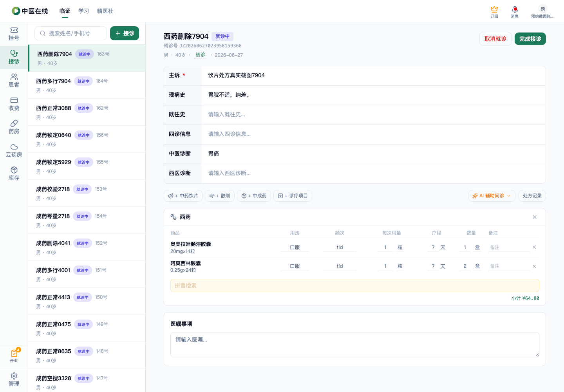
Task: Select patient 西药多行7904
Action: click(87, 85)
